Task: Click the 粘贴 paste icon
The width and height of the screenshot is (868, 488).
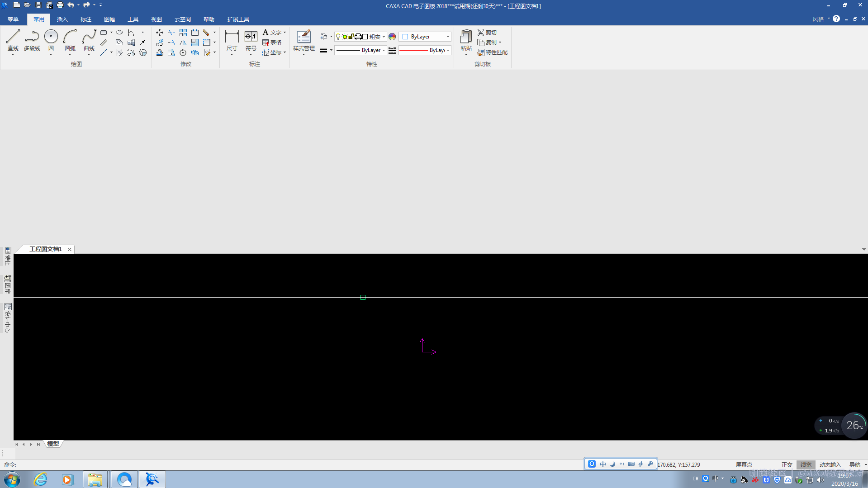Action: pyautogui.click(x=466, y=37)
